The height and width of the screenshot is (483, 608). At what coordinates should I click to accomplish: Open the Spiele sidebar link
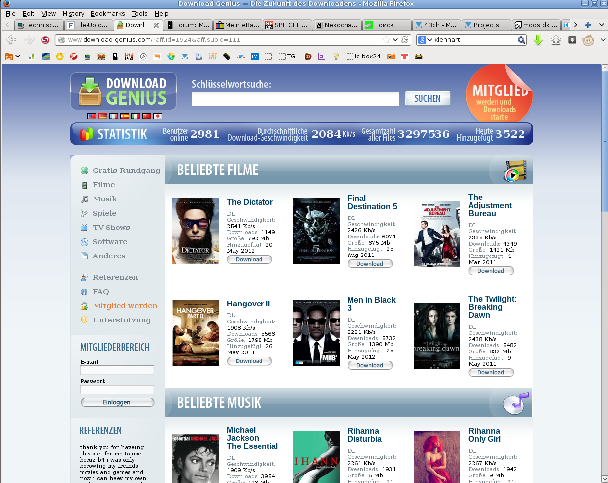(x=104, y=213)
